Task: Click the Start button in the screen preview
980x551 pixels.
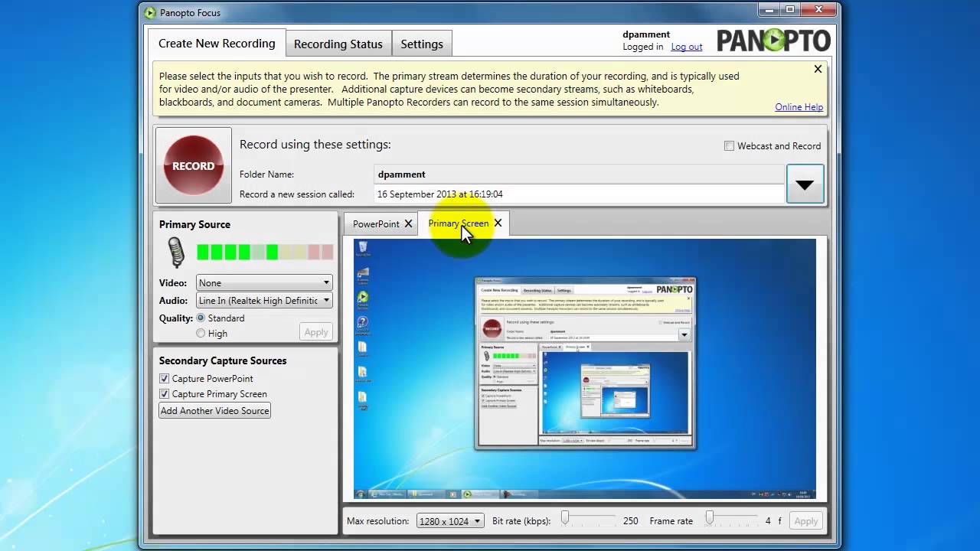Action: (x=360, y=494)
